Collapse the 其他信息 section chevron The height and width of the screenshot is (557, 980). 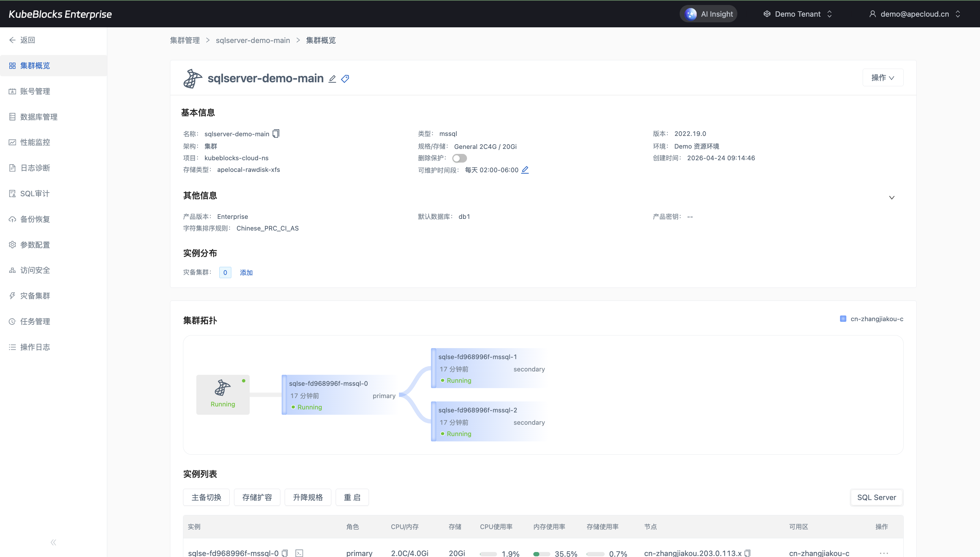click(892, 198)
